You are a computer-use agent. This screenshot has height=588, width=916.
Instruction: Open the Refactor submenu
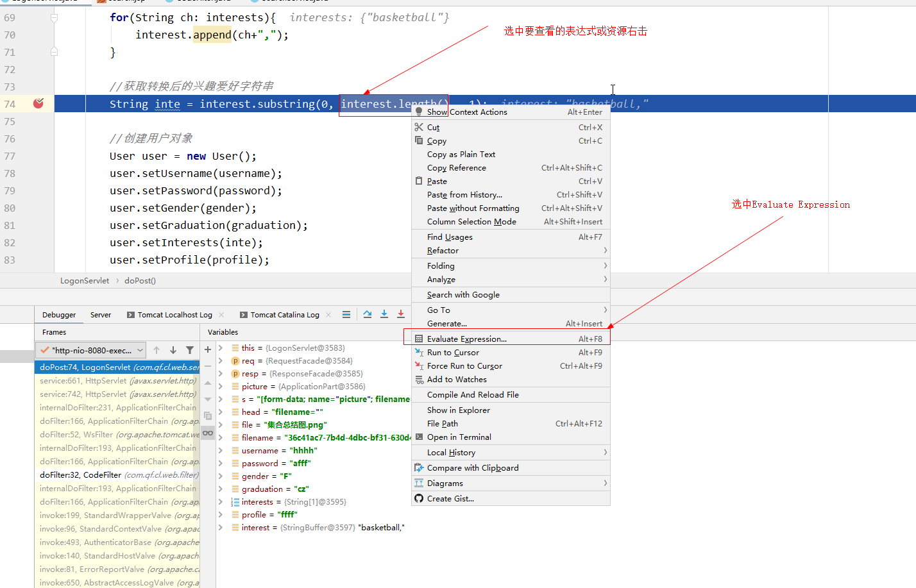(443, 251)
